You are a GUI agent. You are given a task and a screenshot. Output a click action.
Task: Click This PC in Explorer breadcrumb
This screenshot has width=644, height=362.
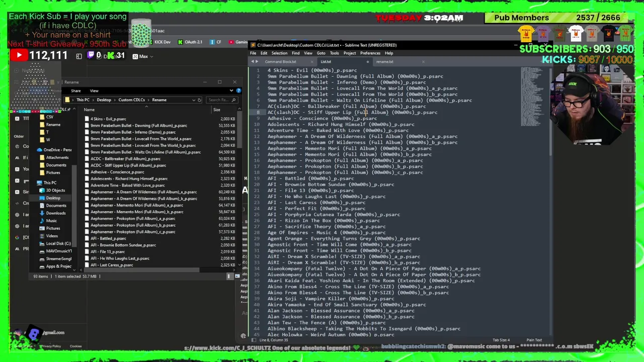pyautogui.click(x=83, y=100)
